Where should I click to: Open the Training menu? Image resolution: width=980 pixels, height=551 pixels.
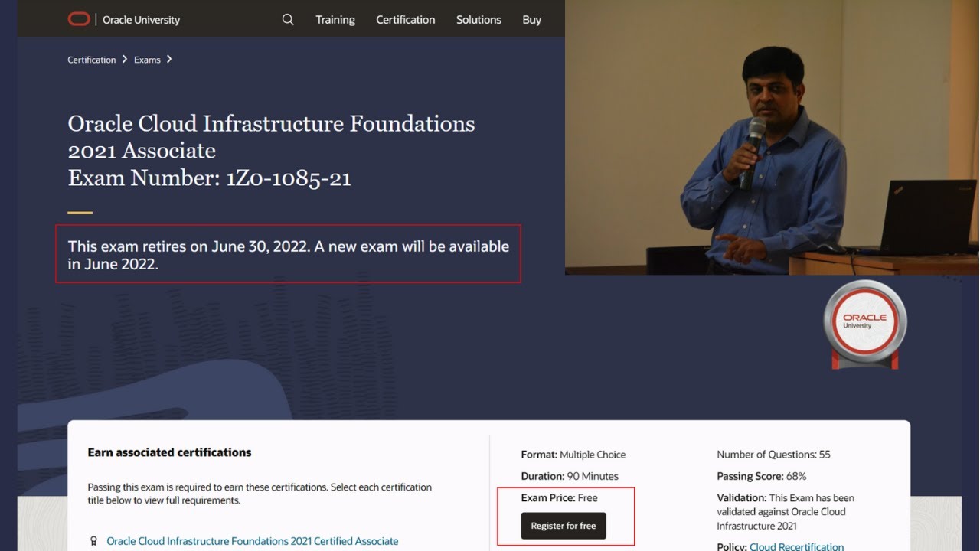click(335, 20)
